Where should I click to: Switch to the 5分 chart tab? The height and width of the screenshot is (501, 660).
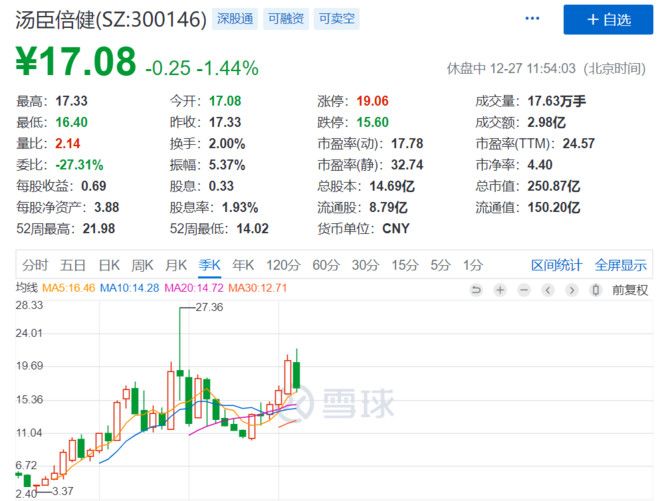441,265
